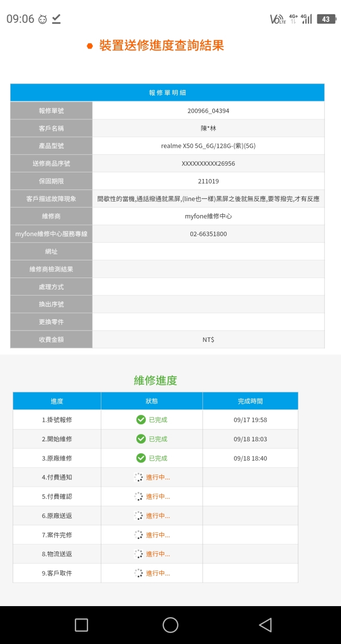Tap the loading spinner for 5.付費確認
Image resolution: width=341 pixels, height=644 pixels.
click(x=138, y=496)
